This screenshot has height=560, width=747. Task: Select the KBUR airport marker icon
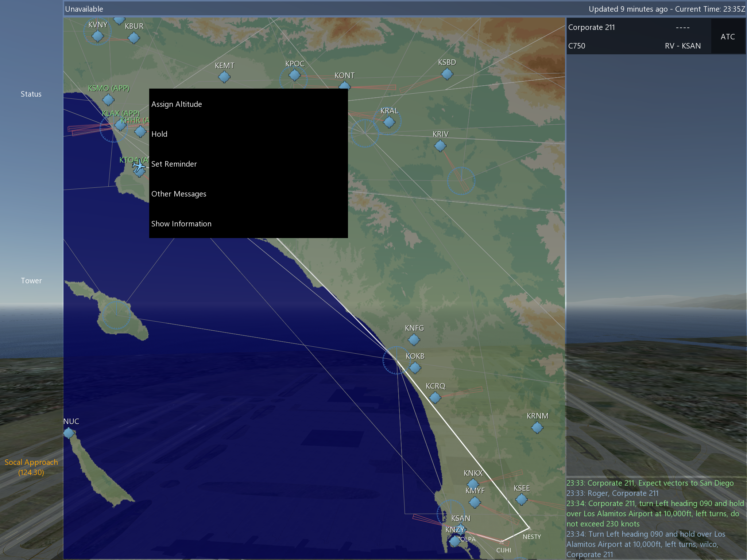click(x=133, y=38)
